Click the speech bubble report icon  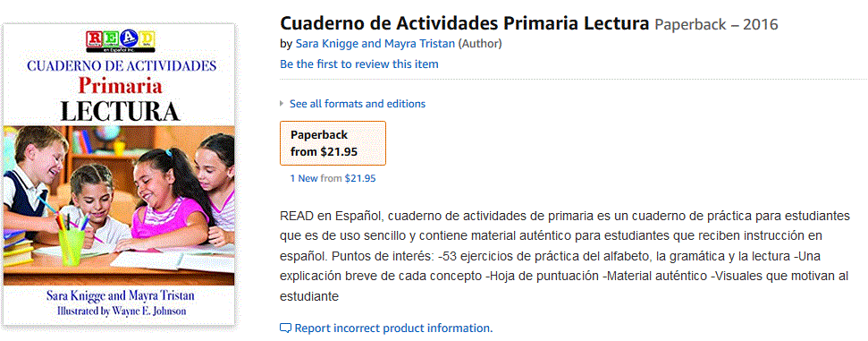(x=285, y=328)
